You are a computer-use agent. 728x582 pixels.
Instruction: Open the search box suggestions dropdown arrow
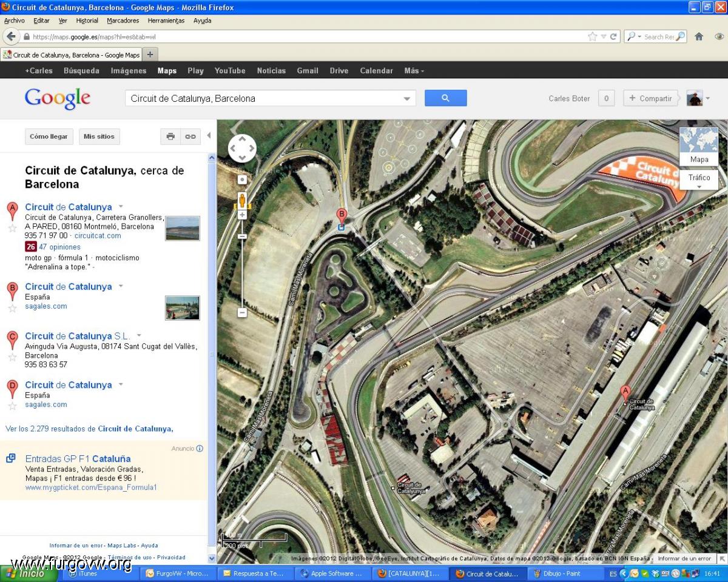click(407, 99)
